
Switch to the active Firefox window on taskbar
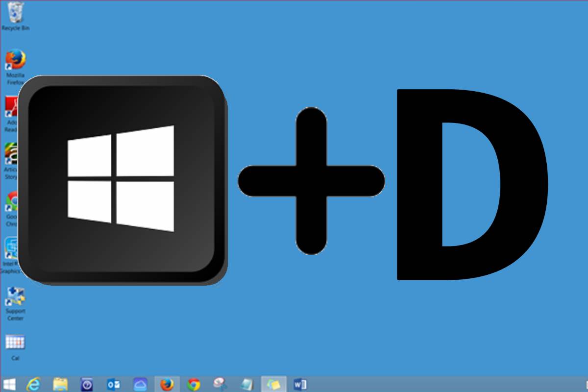point(167,384)
